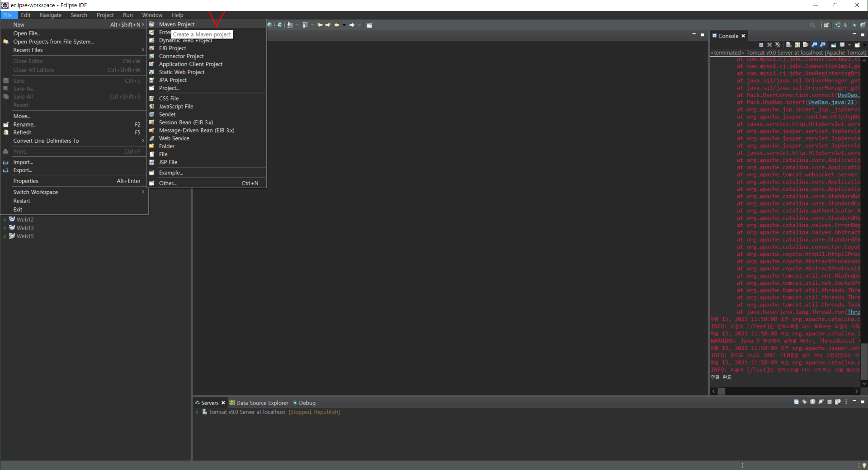
Task: Switch to the Debug tab
Action: pos(304,403)
